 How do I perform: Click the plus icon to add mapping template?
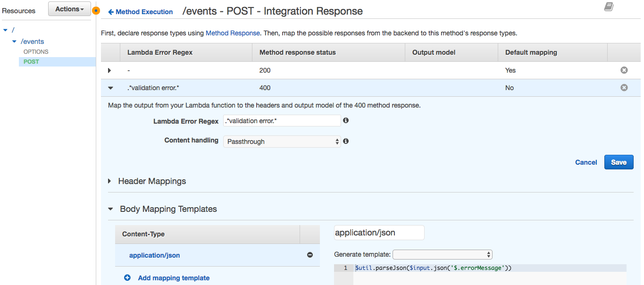pos(127,278)
